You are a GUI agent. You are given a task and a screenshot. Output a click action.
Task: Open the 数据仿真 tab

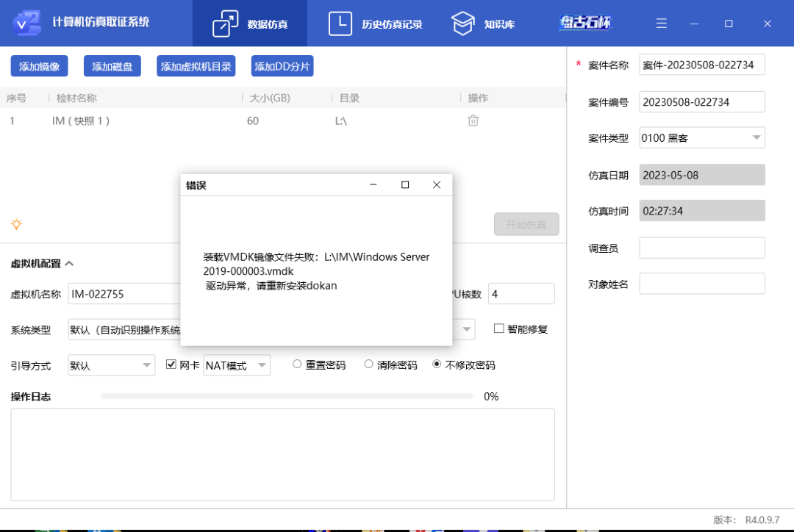pos(250,24)
